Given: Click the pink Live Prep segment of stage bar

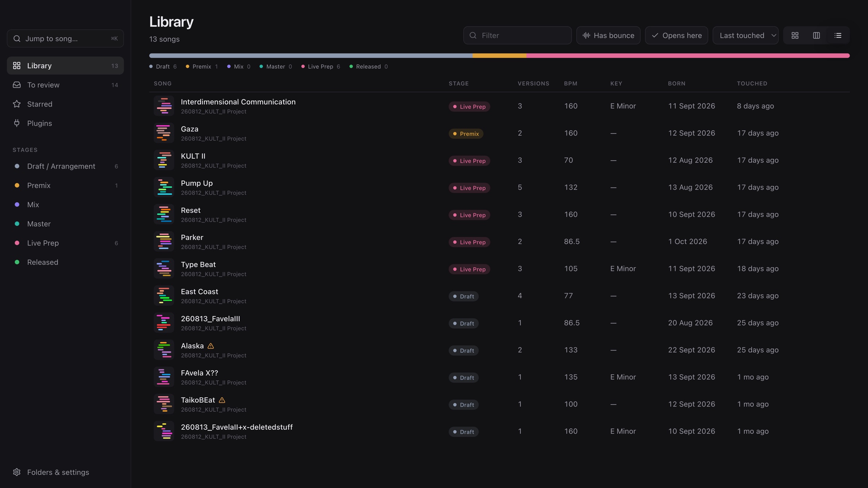Looking at the screenshot, I should (688, 56).
